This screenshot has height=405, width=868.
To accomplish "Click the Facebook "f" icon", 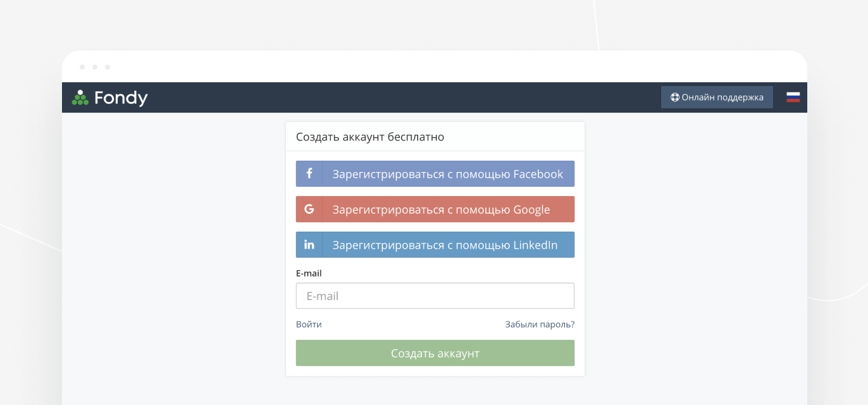I will point(309,173).
